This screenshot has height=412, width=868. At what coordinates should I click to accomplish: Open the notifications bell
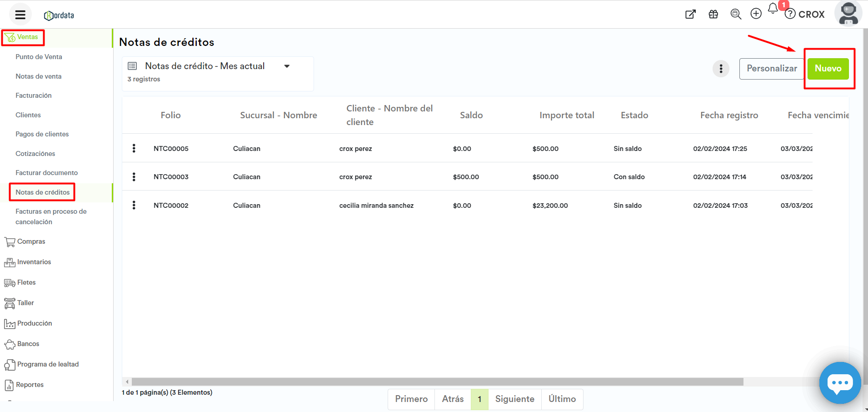773,9
